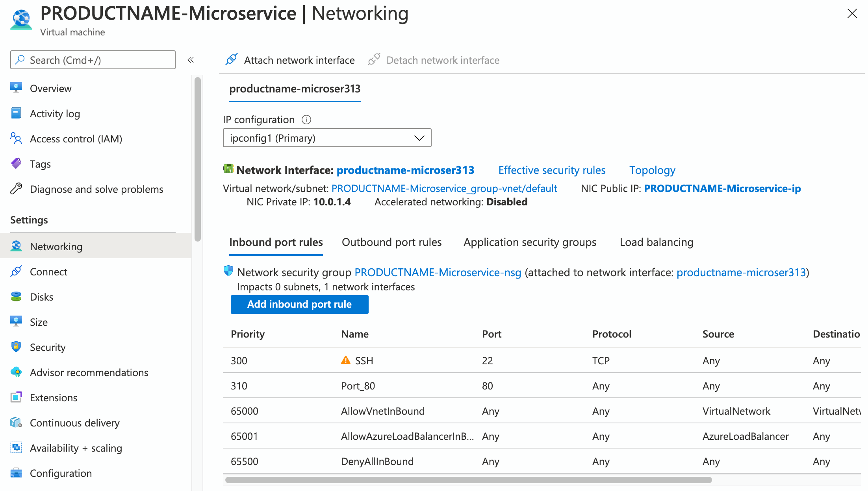Open Tags using the tag icon
The width and height of the screenshot is (868, 491).
[16, 164]
